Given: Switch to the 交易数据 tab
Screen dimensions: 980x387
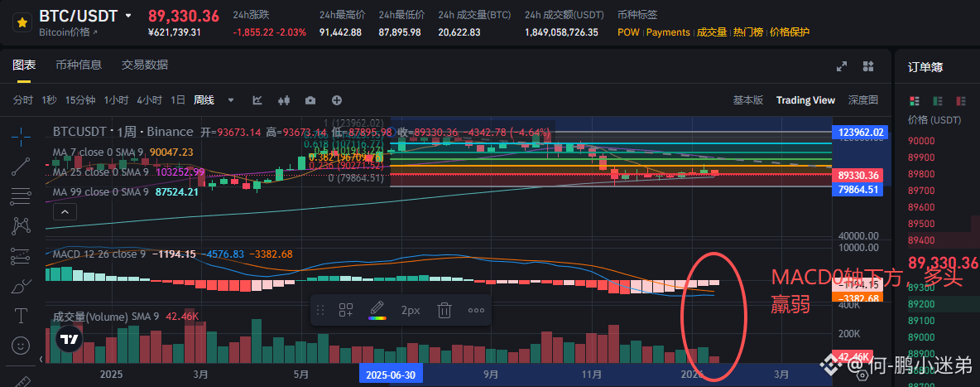Looking at the screenshot, I should point(144,65).
